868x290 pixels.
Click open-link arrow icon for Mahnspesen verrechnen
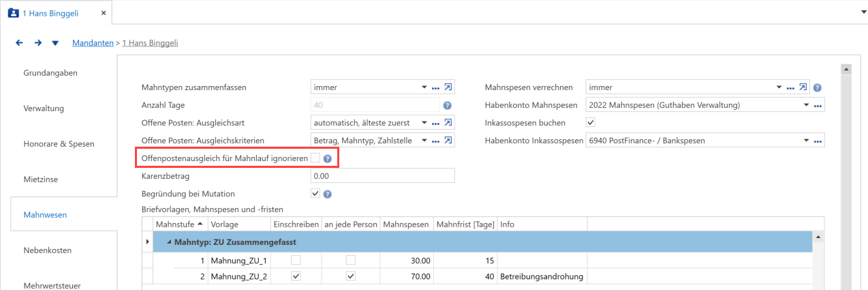tap(804, 87)
